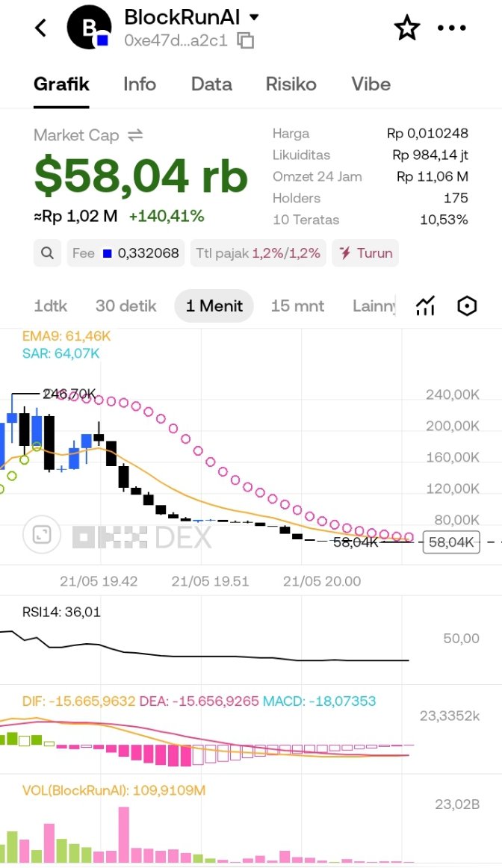This screenshot has width=502, height=868.
Task: Add BlockRunAI to favorites with star
Action: [407, 28]
